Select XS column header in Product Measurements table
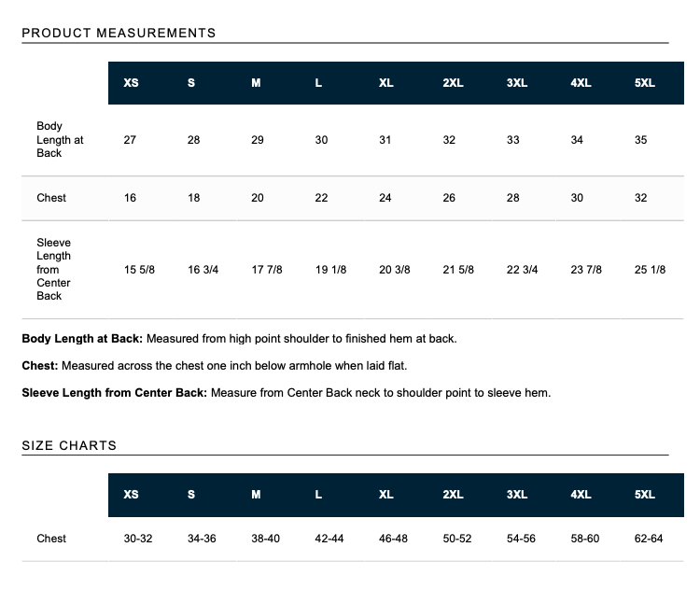 click(x=131, y=83)
